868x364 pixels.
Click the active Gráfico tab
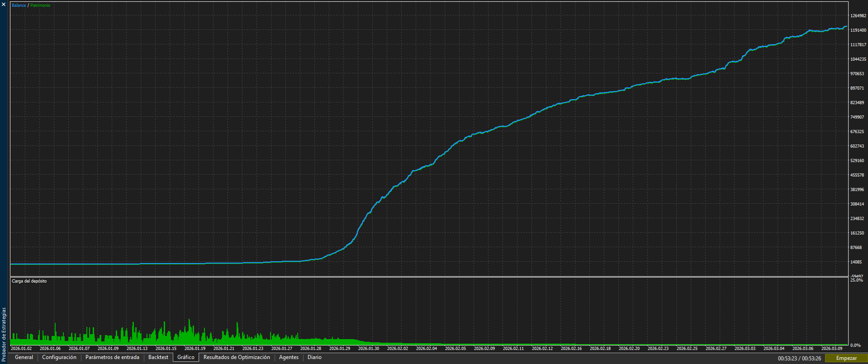click(186, 358)
